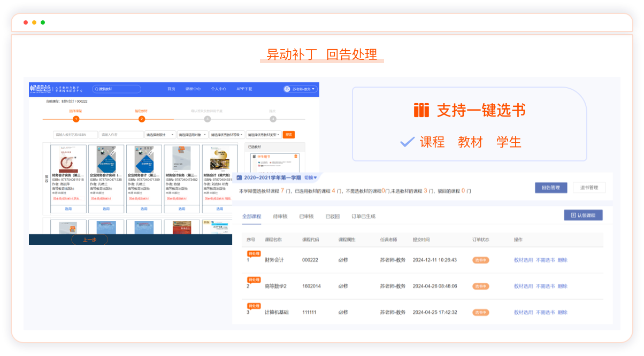This screenshot has height=356, width=644.
Task: Focus the 请输入作者 input field
Action: coord(121,135)
